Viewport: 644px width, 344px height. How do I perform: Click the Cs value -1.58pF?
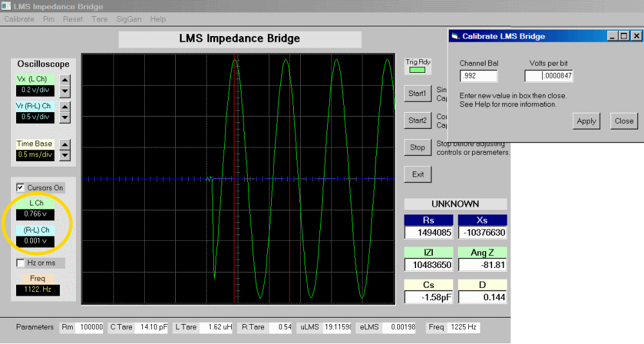429,297
